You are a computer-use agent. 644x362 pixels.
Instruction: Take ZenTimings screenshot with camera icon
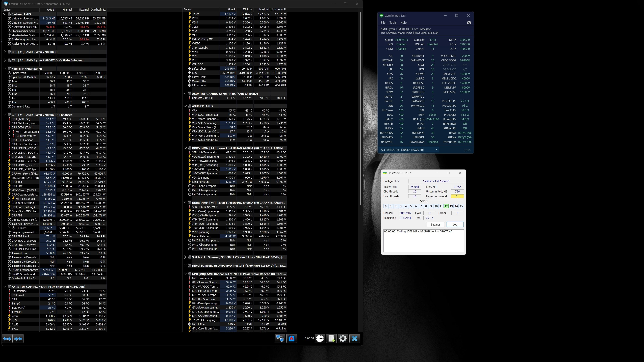[469, 23]
